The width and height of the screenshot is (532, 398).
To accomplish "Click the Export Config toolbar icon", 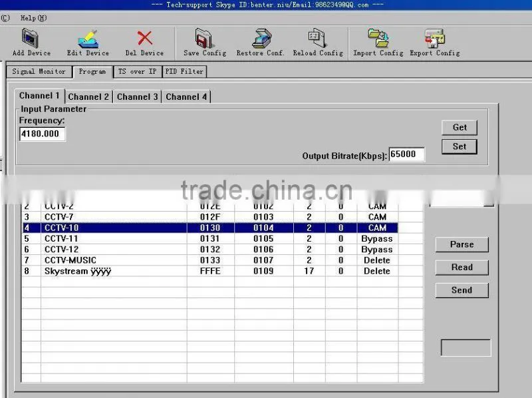I will (435, 38).
